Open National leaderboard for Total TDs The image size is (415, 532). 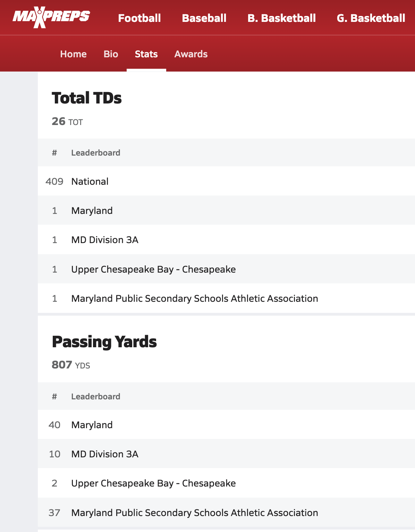click(x=90, y=181)
